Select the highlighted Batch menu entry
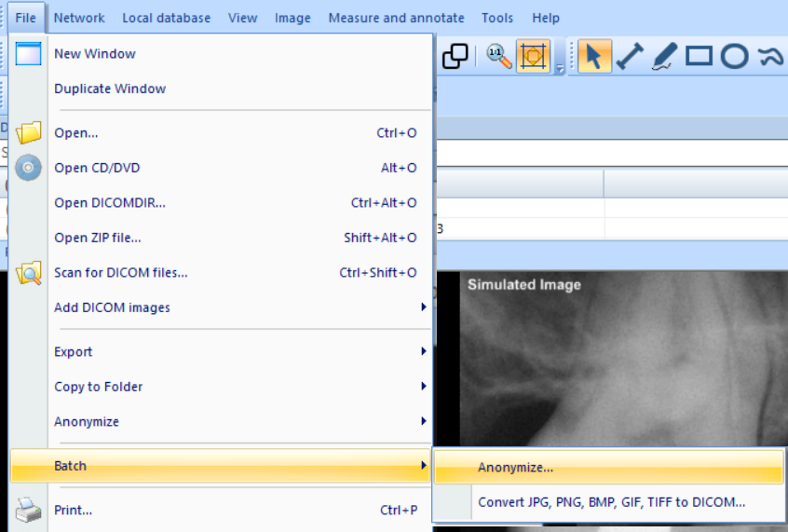 coord(221,466)
